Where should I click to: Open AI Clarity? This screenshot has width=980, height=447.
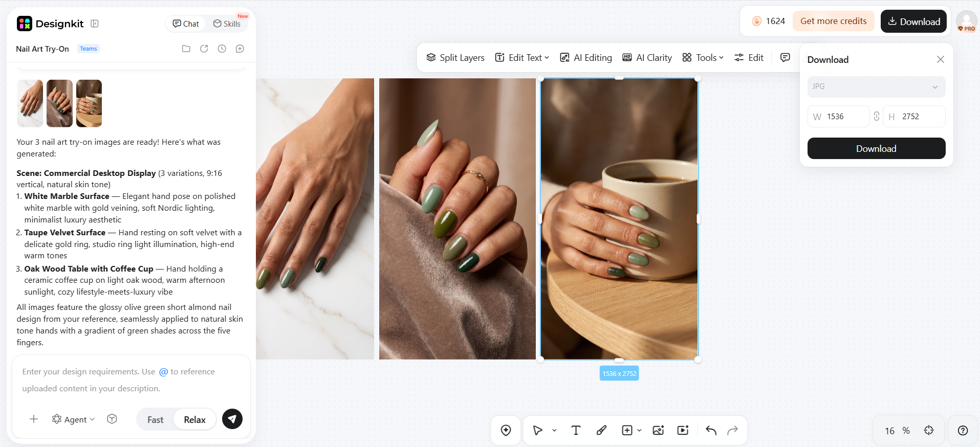tap(647, 57)
